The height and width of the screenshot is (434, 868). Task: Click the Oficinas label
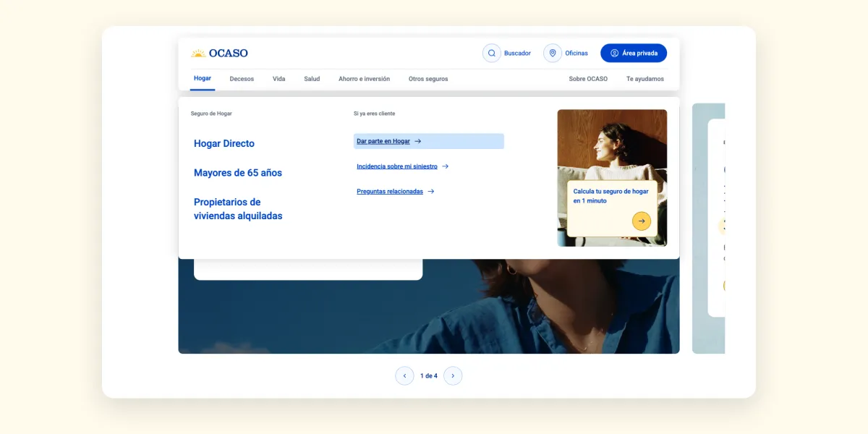[576, 53]
